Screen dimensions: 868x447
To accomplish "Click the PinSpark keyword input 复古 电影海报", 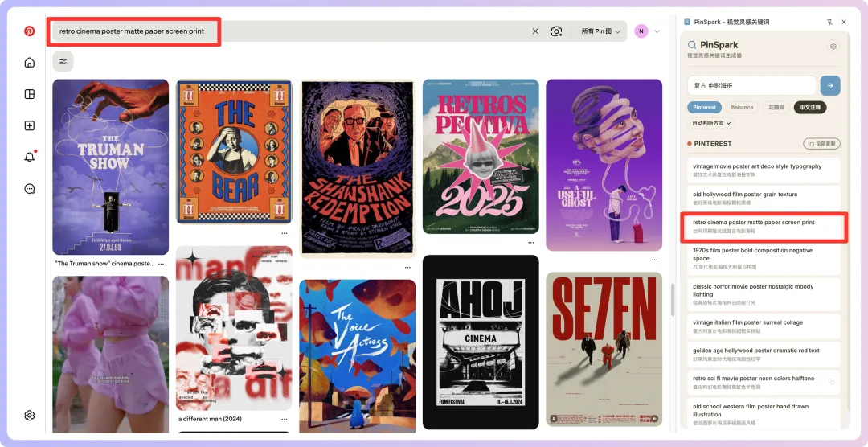I will point(751,86).
